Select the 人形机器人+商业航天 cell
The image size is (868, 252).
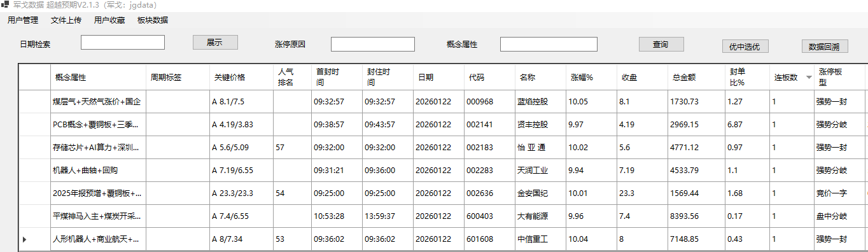pos(98,239)
